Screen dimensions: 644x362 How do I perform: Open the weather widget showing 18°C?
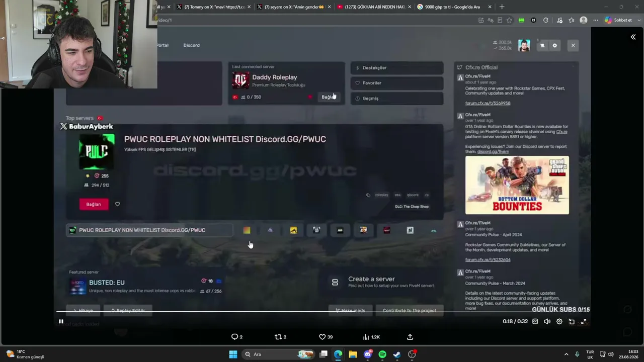point(25,354)
